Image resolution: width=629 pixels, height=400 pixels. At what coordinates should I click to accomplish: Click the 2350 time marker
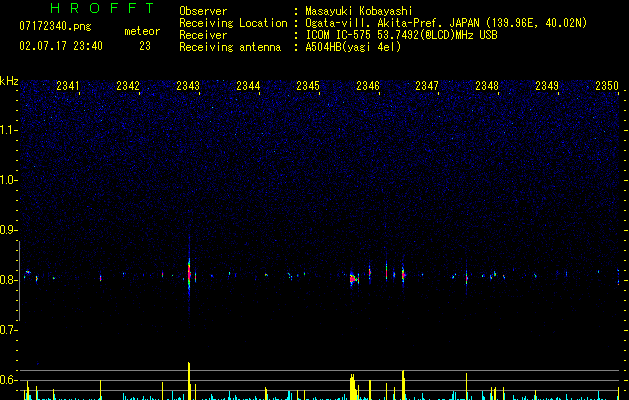pyautogui.click(x=607, y=86)
